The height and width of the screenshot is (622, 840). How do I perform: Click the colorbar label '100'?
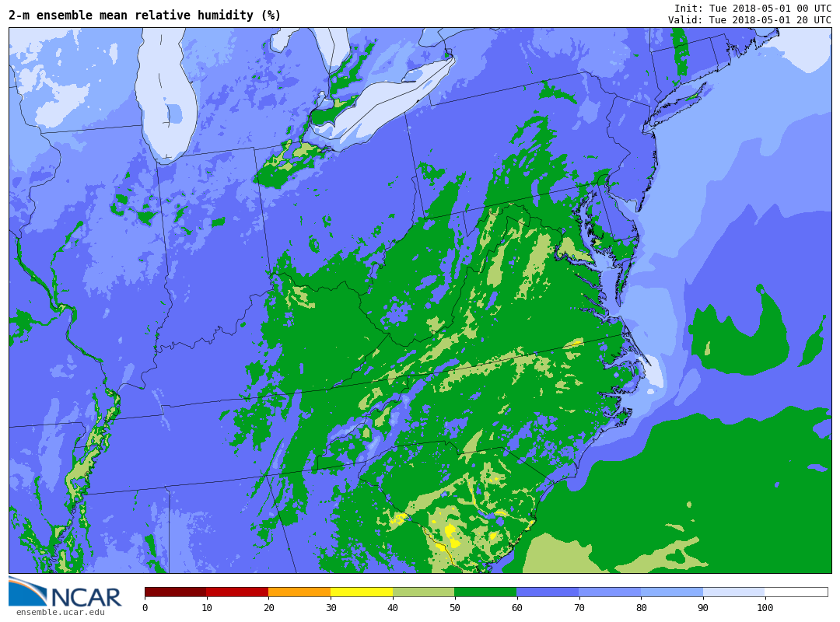click(x=765, y=607)
